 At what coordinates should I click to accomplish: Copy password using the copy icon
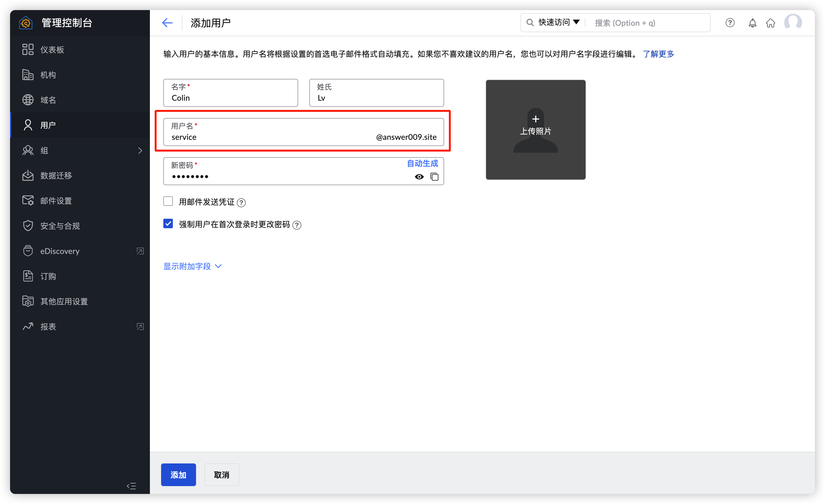pos(434,176)
